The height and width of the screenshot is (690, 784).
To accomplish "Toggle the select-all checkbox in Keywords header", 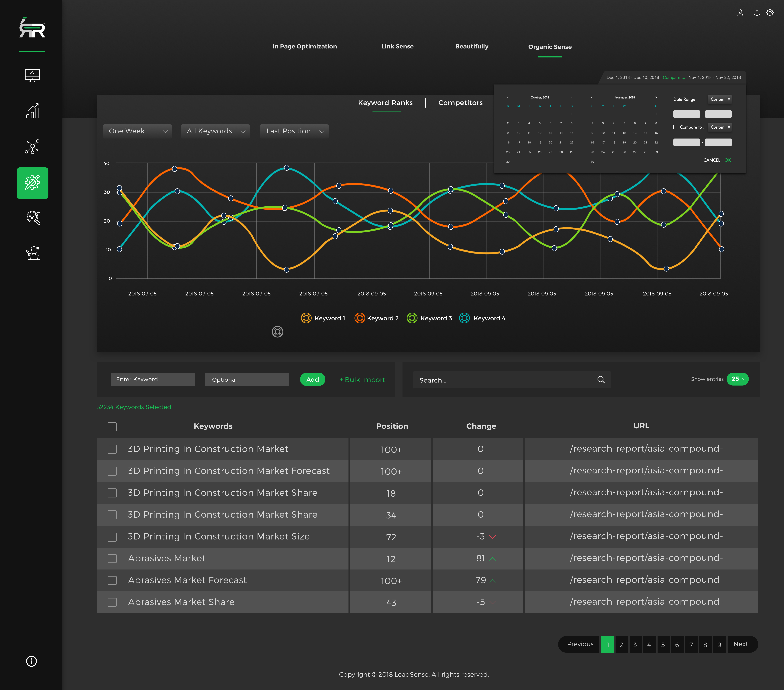I will [x=112, y=427].
